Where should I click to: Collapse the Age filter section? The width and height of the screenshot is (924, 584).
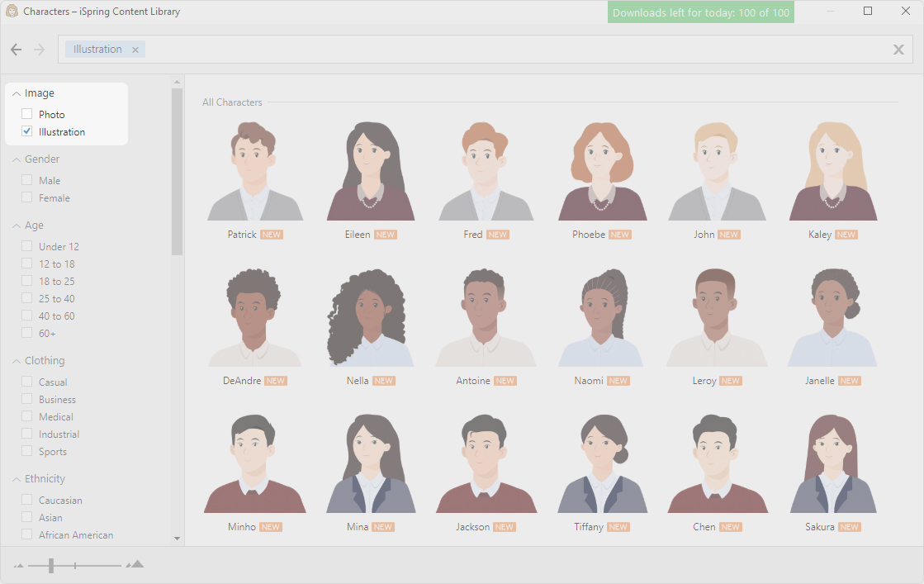pos(17,226)
